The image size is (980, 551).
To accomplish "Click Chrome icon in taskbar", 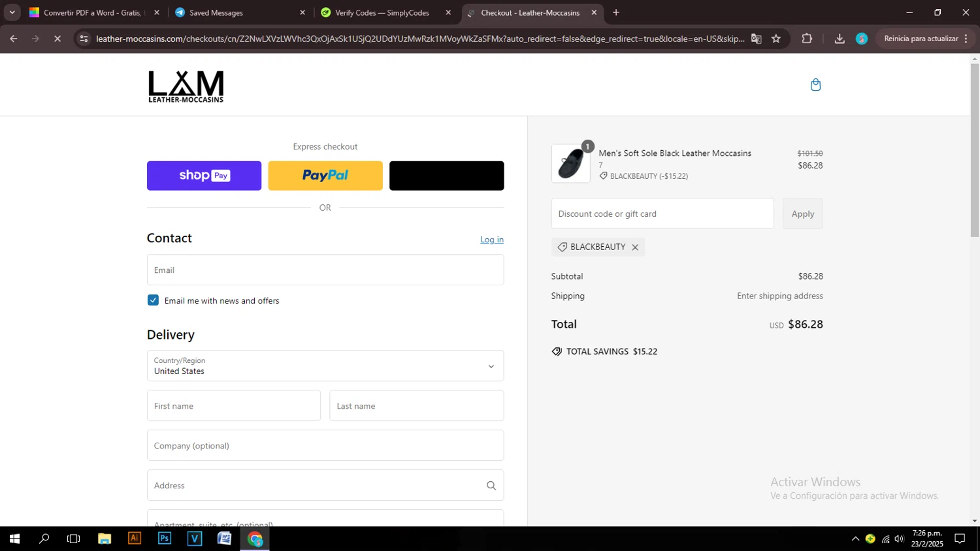I will coord(255,539).
